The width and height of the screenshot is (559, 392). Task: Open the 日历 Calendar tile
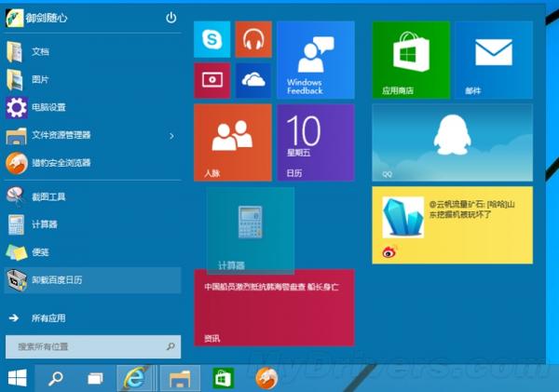[316, 142]
